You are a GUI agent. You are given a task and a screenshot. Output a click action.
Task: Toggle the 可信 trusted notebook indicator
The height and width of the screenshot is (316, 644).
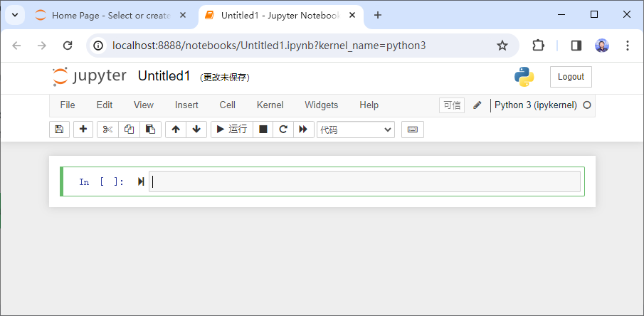tap(452, 105)
